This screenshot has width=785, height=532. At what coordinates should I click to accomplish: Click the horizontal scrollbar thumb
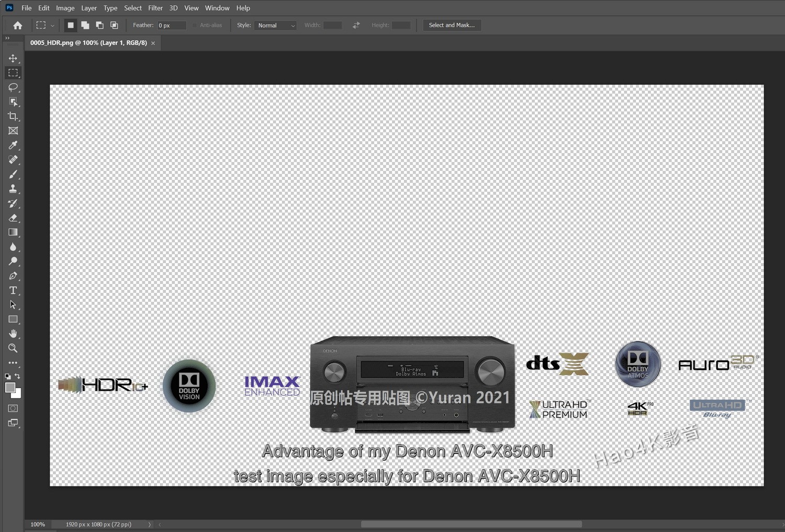[471, 524]
